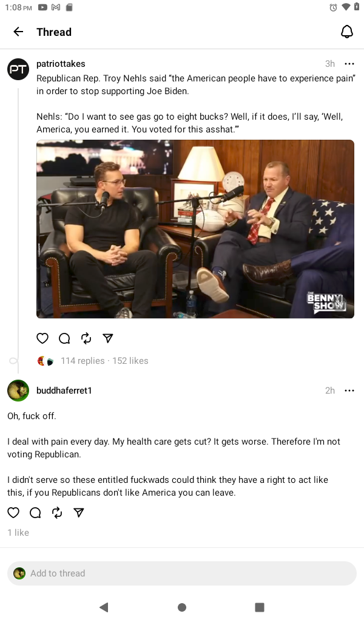Screen dimensions: 364x622
Task: Open more options for patriottakes post
Action: (349, 63)
